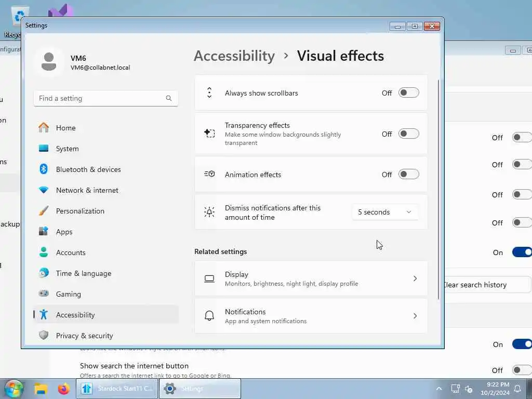Image resolution: width=532 pixels, height=399 pixels.
Task: Click the Time & language globe icon
Action: pos(44,273)
